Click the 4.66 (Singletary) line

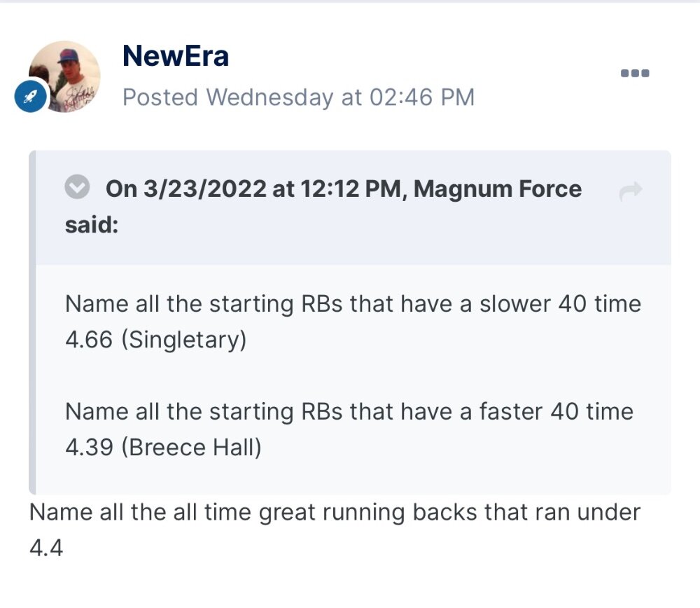pyautogui.click(x=156, y=340)
